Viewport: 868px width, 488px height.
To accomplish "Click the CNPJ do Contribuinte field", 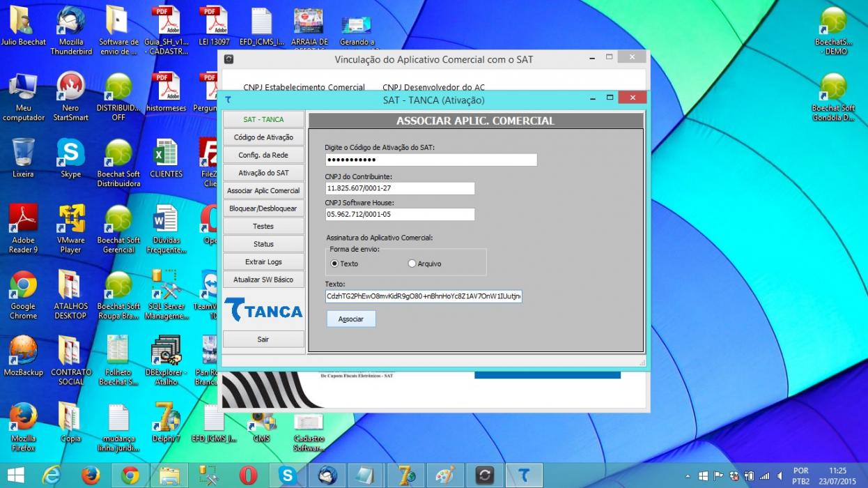I will [400, 188].
